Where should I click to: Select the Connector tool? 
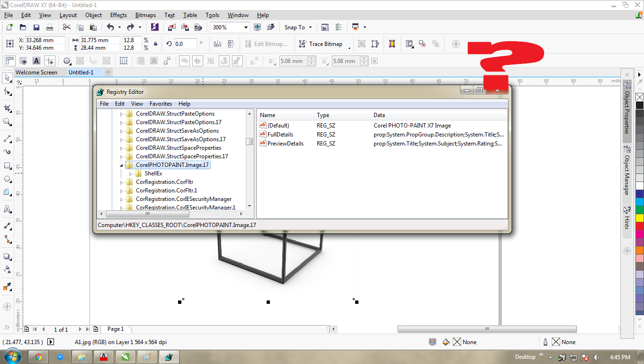[7, 239]
